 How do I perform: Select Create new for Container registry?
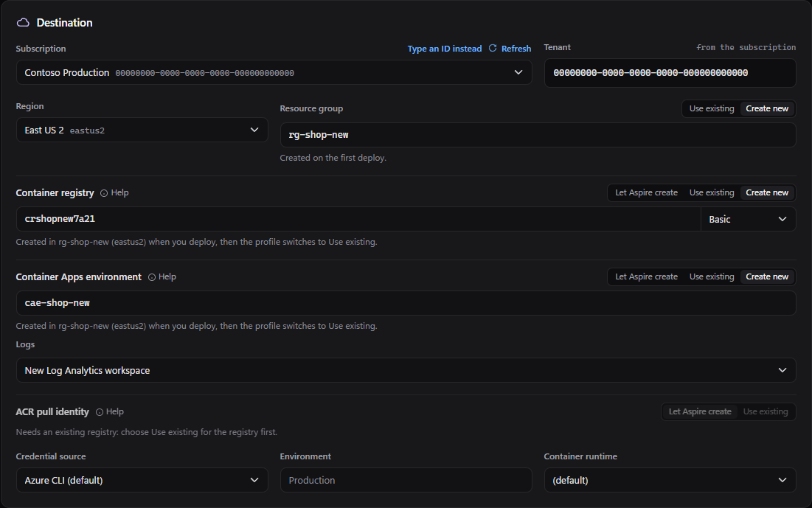point(767,192)
